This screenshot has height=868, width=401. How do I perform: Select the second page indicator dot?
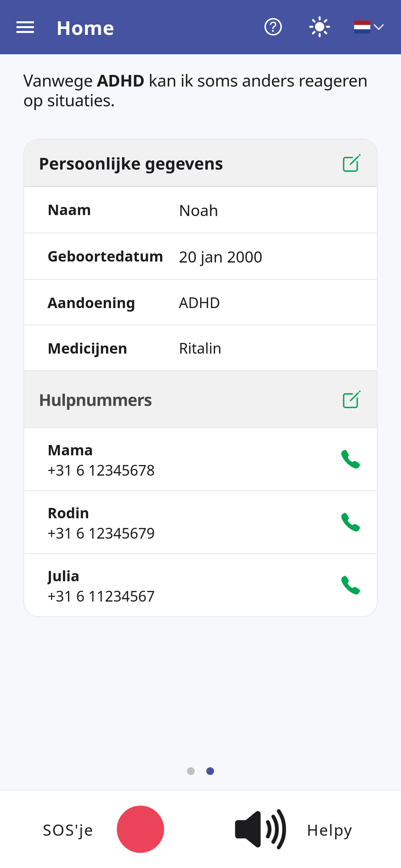point(210,771)
